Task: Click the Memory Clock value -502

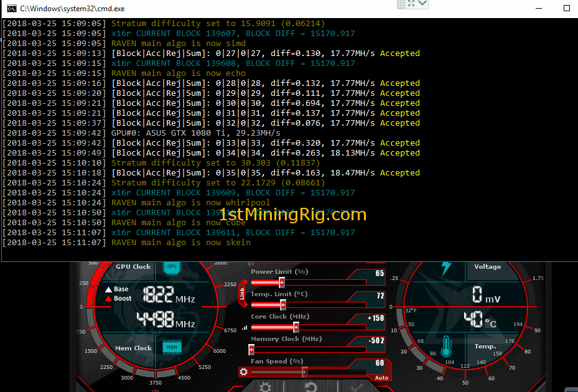Action: pos(376,340)
